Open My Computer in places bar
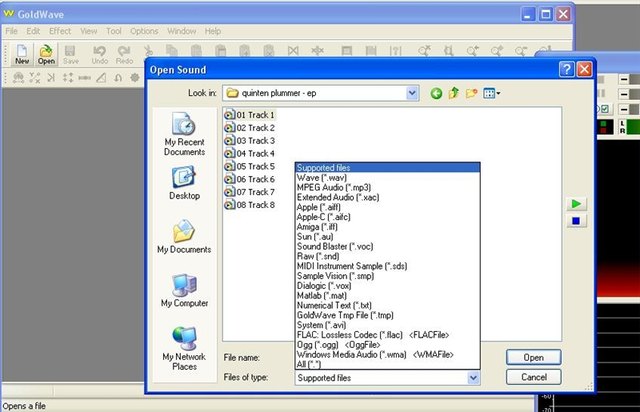This screenshot has width=640, height=412. (x=184, y=290)
